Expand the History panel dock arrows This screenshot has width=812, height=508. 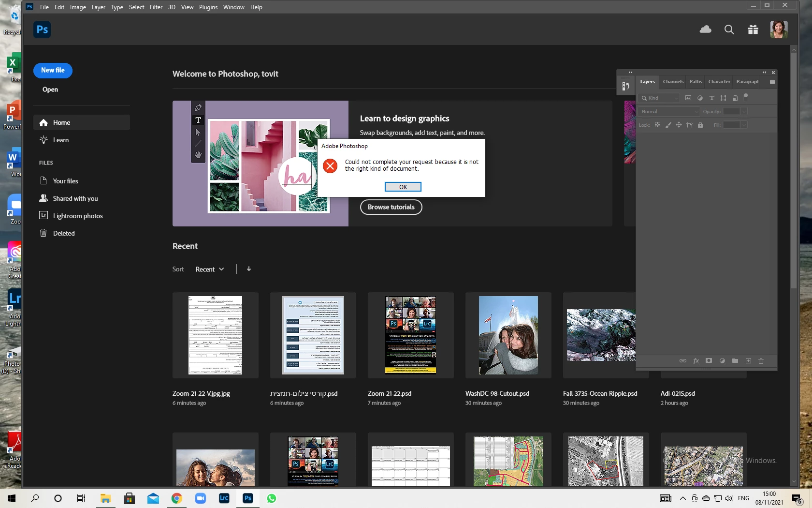[x=630, y=73]
